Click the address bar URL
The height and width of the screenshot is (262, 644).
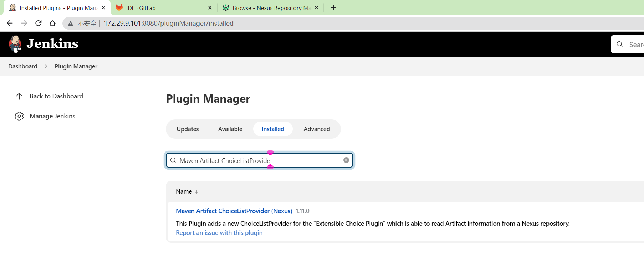tap(169, 23)
